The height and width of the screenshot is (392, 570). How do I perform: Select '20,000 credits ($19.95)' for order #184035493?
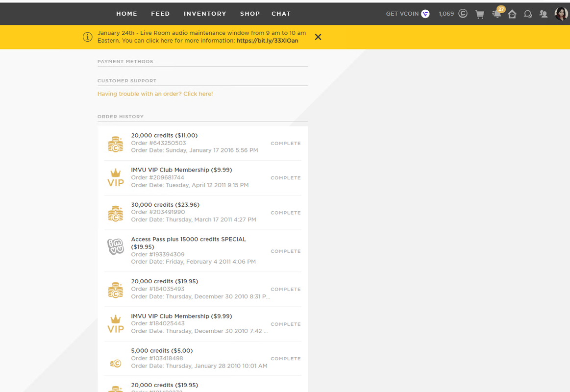[x=165, y=282]
